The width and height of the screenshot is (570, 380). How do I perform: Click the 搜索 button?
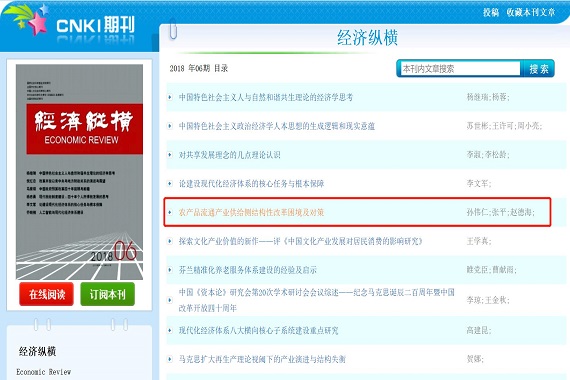(x=538, y=69)
